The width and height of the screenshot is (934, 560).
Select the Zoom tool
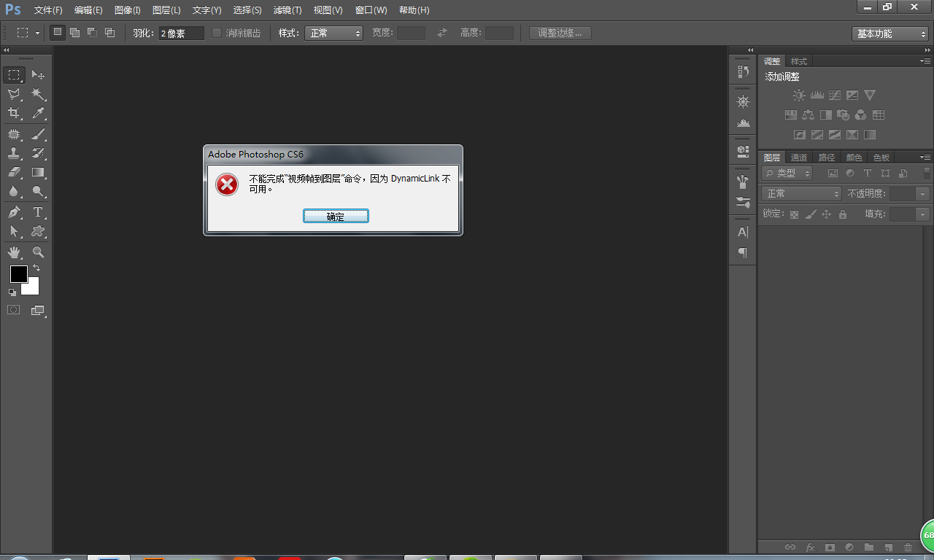(x=38, y=252)
